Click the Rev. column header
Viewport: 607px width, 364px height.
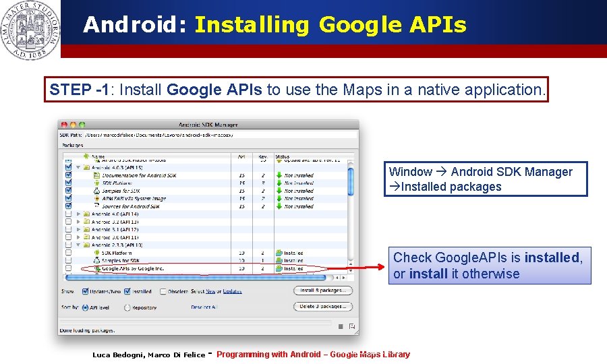263,156
